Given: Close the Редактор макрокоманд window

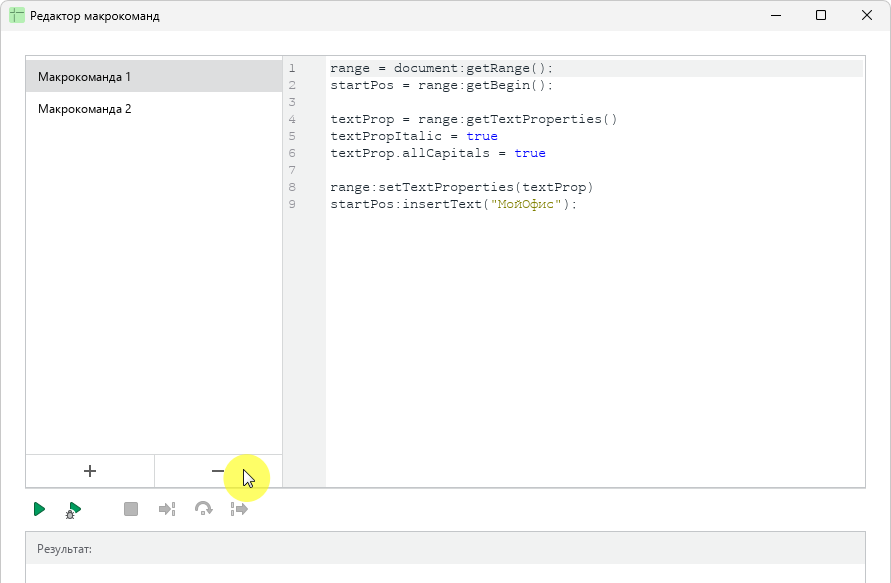Looking at the screenshot, I should tap(867, 15).
